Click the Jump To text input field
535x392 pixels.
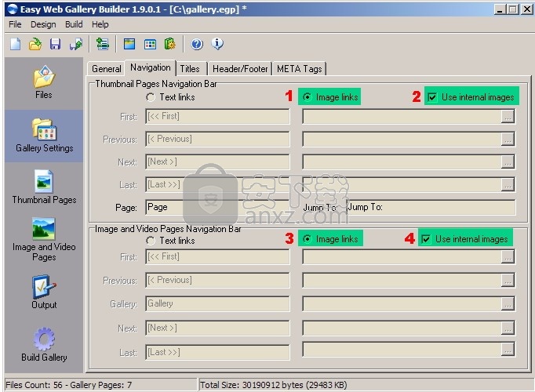point(431,207)
